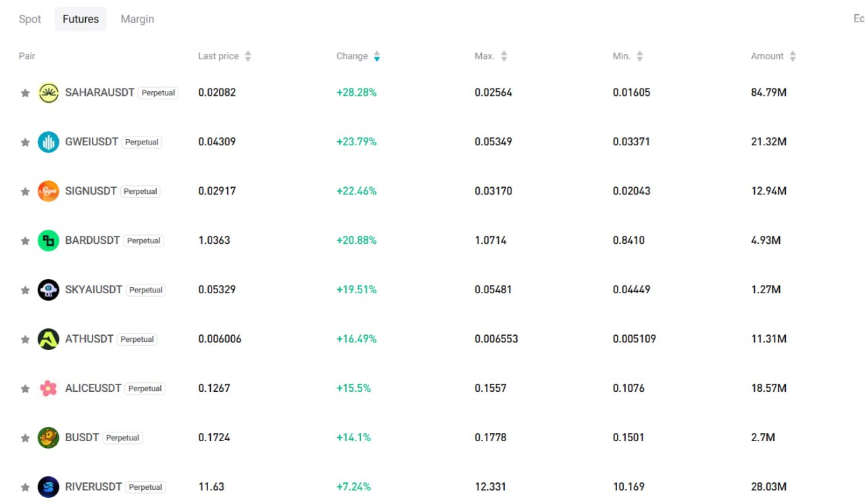Image resolution: width=865 pixels, height=504 pixels.
Task: Sort by Max. column arrows
Action: coord(504,57)
